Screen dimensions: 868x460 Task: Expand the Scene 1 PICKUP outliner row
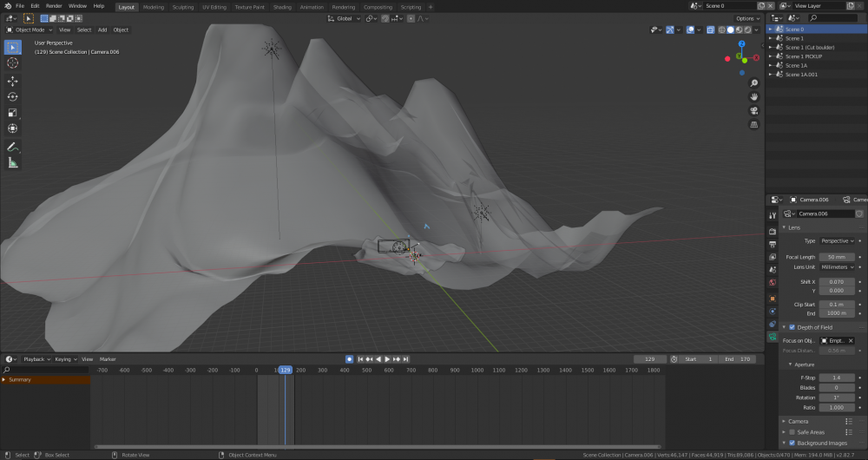[770, 56]
